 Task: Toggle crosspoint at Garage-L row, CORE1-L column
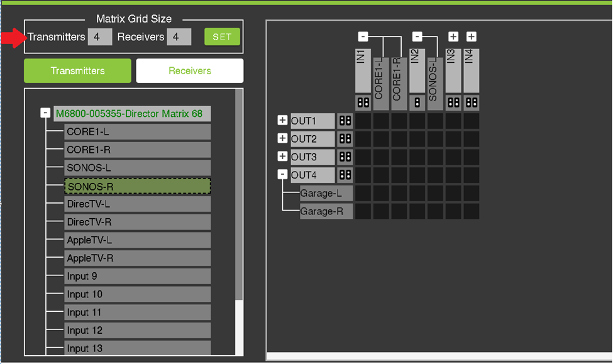point(381,194)
